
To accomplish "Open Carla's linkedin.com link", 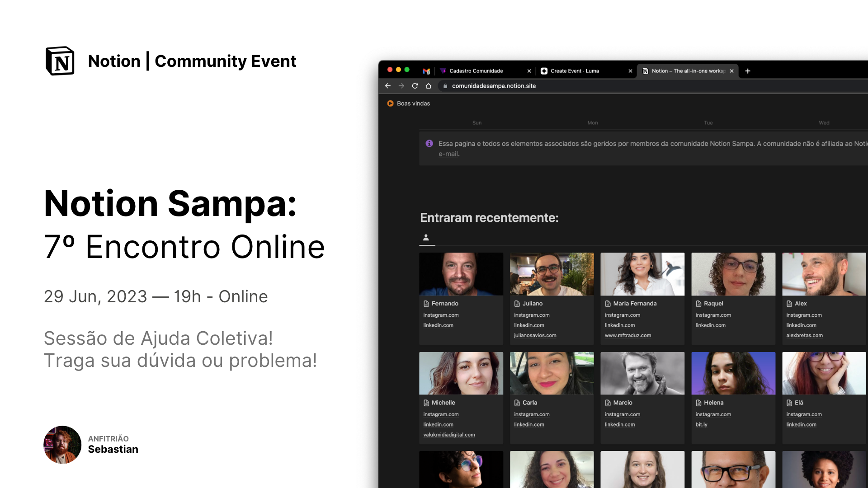I will pyautogui.click(x=529, y=424).
